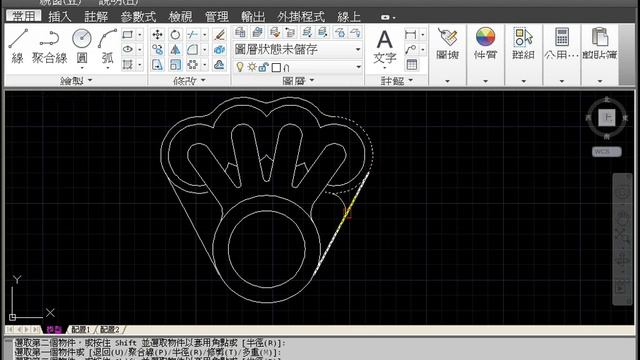Toggle the layer freeze sun icon
This screenshot has height=360, width=640.
click(252, 67)
